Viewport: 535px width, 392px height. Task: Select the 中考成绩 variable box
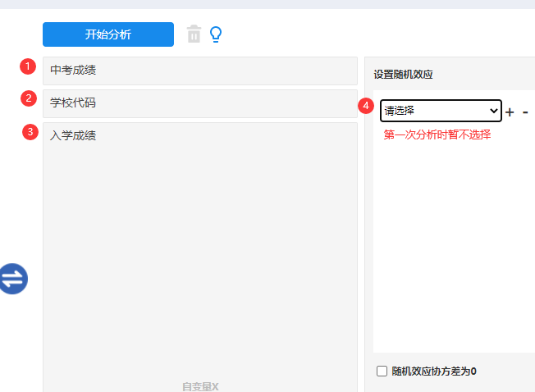click(x=199, y=71)
